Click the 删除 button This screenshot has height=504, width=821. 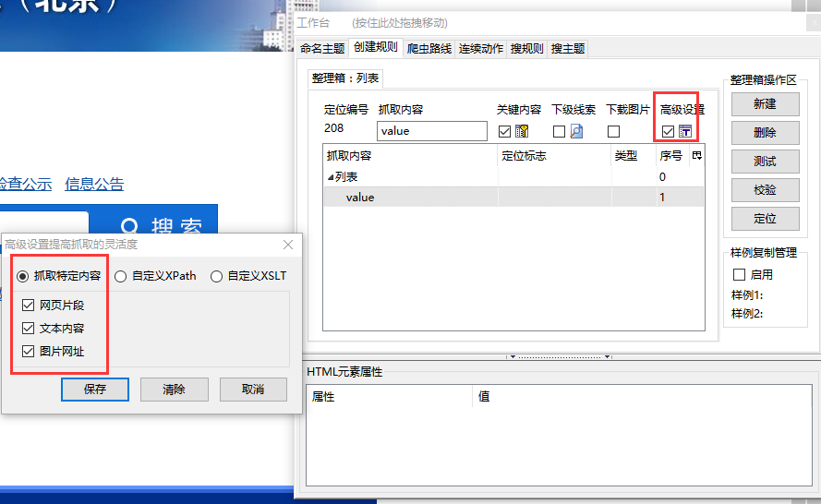coord(765,133)
